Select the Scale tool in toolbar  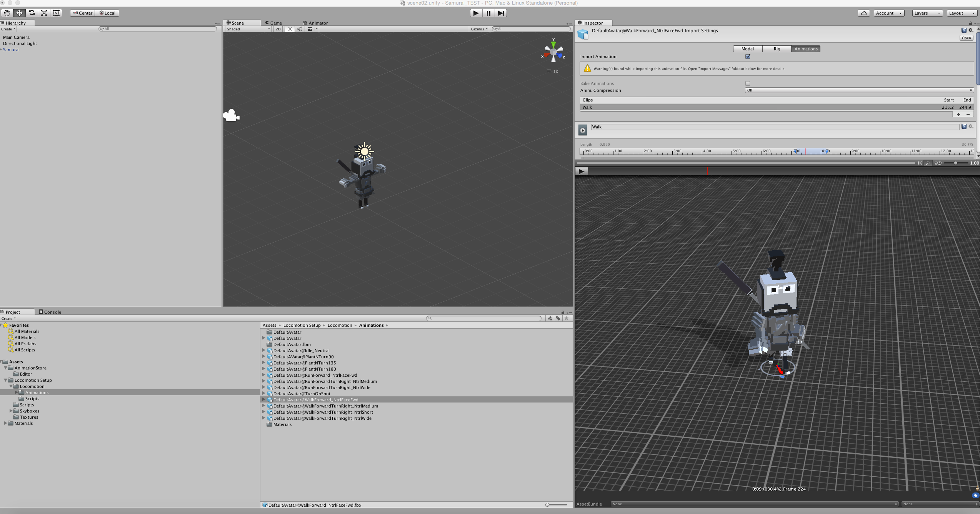point(44,13)
